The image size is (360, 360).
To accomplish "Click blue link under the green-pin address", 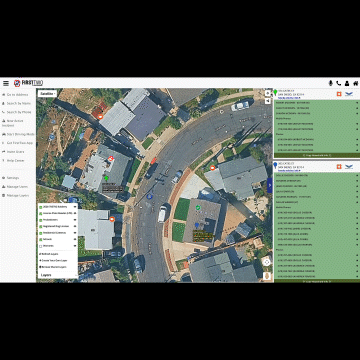I will pos(289,98).
